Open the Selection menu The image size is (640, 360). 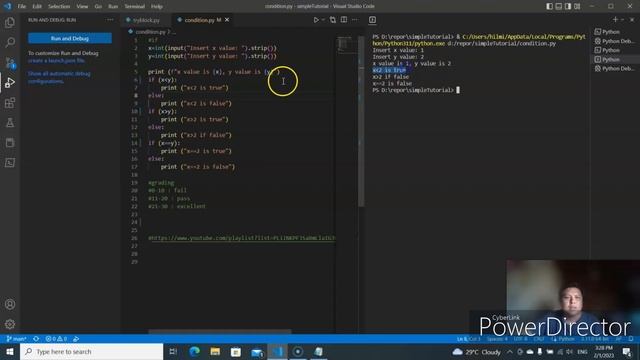click(59, 7)
